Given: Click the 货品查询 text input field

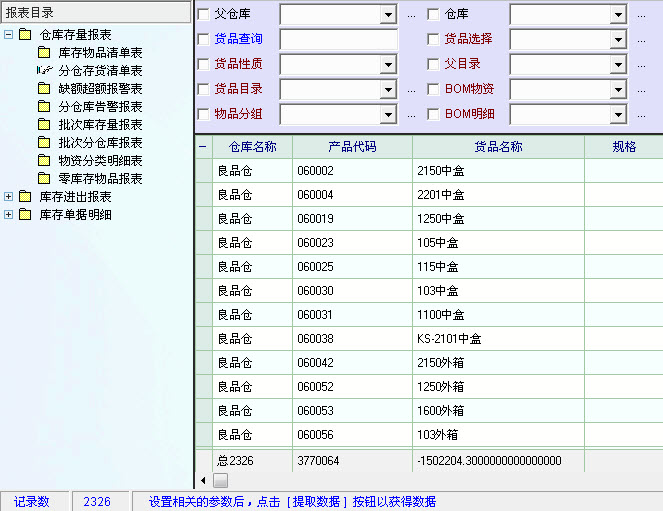Looking at the screenshot, I should pos(338,39).
